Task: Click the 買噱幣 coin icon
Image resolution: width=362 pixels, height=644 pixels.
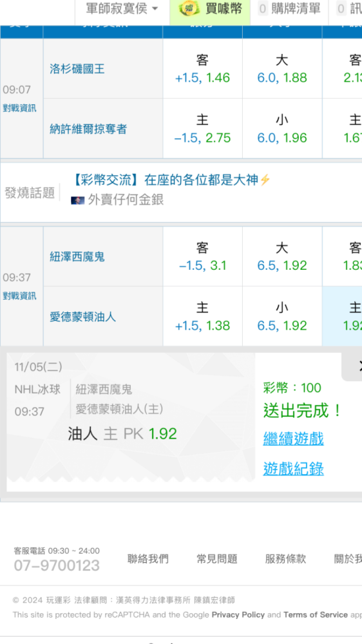Action: [x=188, y=8]
